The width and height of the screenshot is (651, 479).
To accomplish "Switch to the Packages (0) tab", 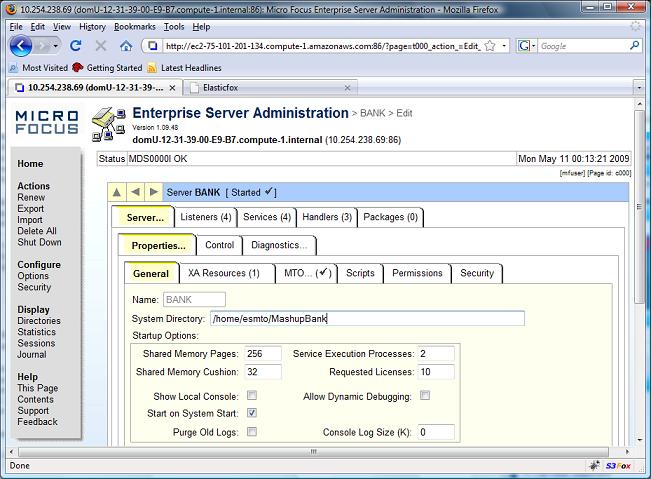I will click(390, 217).
